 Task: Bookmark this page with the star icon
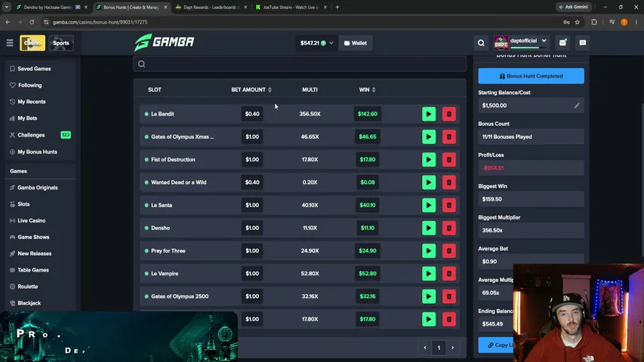pos(577,22)
